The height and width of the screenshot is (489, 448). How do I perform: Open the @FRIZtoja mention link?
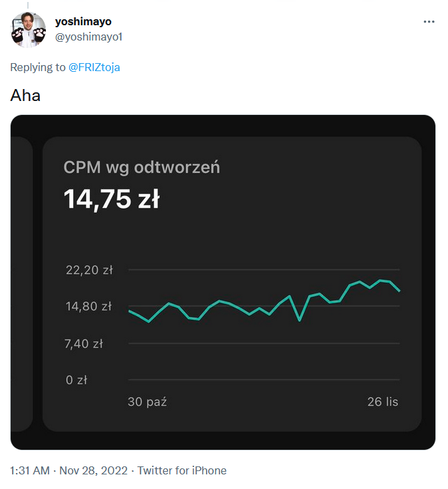tap(94, 67)
